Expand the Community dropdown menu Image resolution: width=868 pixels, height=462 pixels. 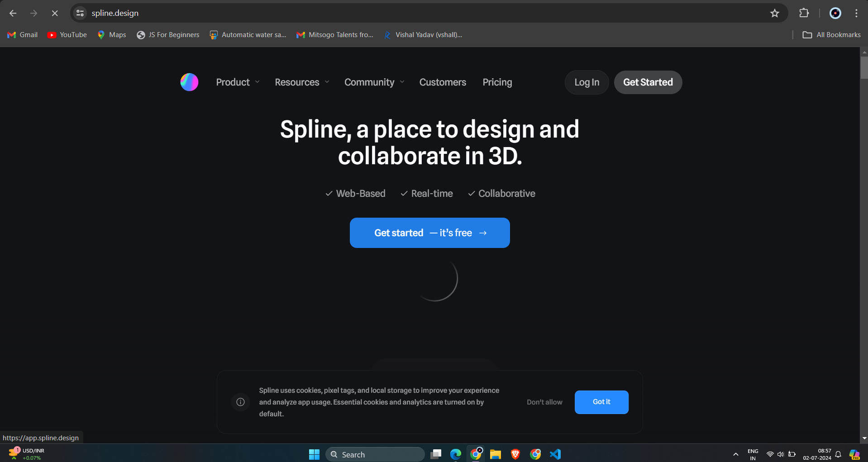374,82
